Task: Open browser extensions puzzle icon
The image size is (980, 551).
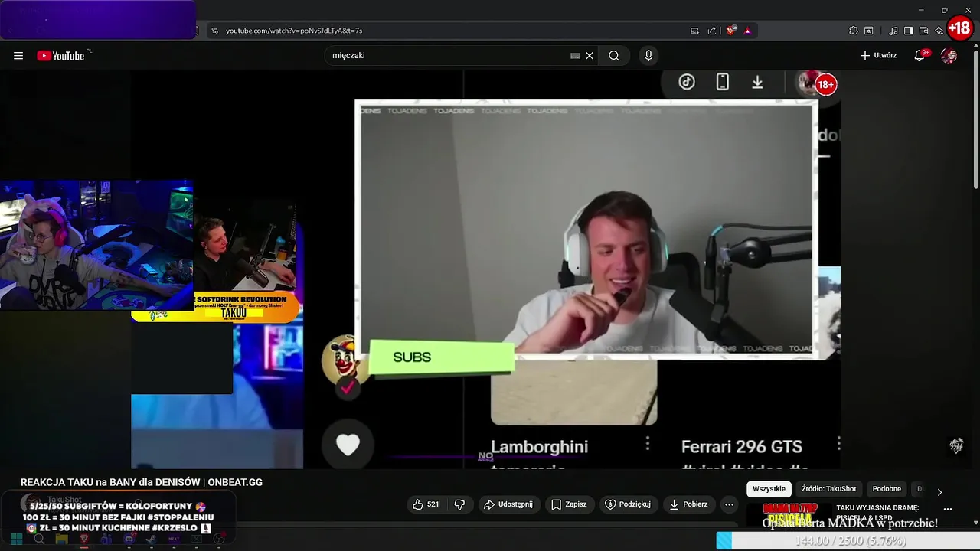Action: 854,31
